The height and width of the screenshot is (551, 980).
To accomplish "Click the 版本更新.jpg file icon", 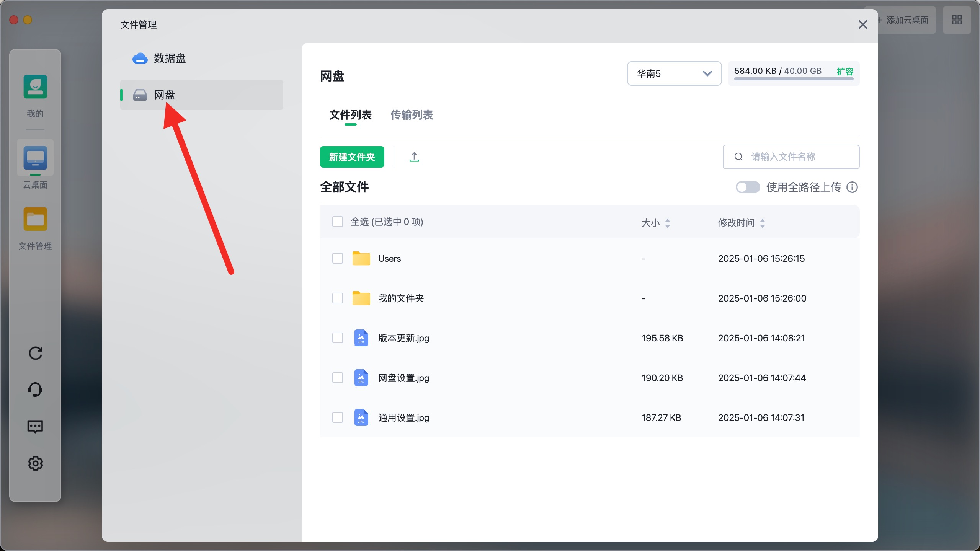I will [361, 338].
